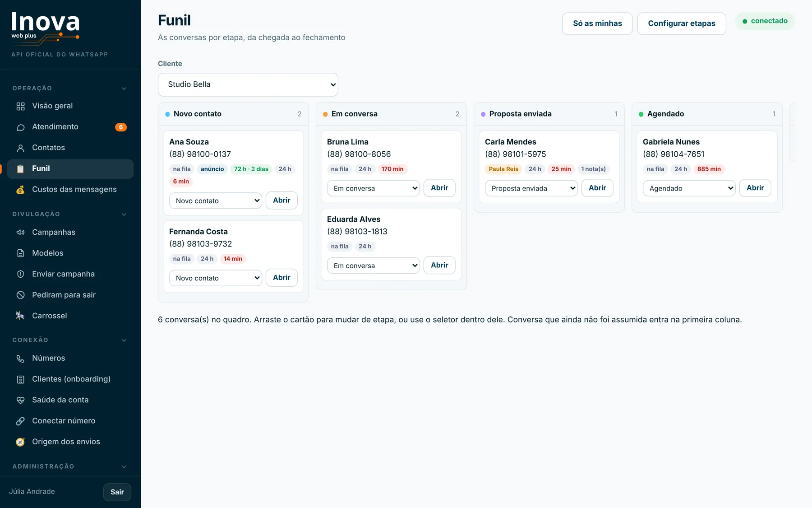Click the Visão geral grid icon
The height and width of the screenshot is (508, 812).
point(20,106)
